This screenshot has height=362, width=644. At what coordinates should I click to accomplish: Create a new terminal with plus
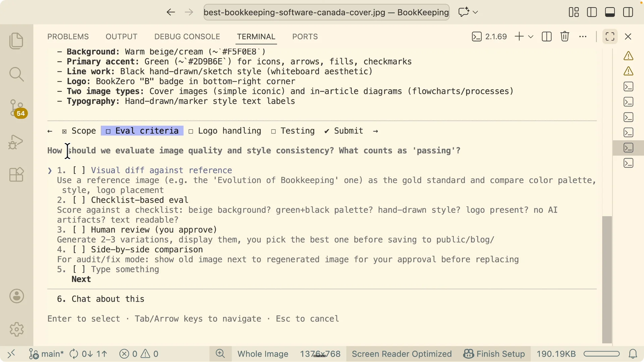(x=519, y=37)
